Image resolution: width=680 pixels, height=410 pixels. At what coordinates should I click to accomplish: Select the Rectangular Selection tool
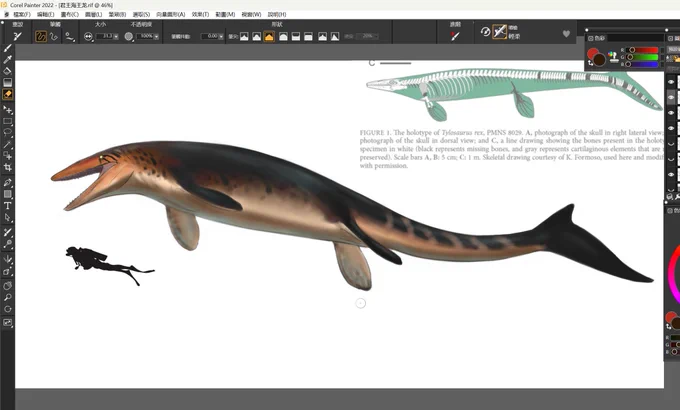click(x=7, y=121)
